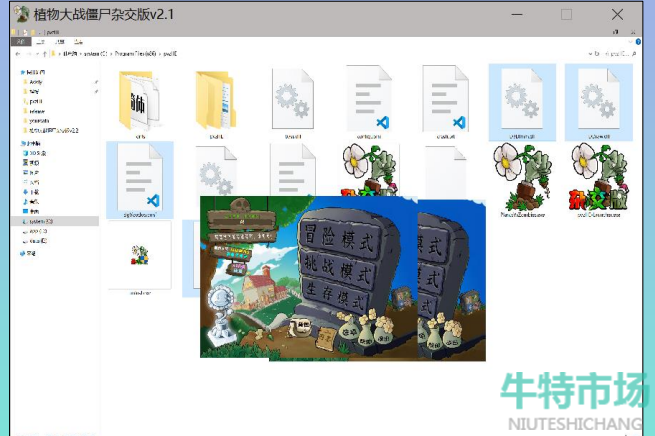Open the app (D:) drive in sidebar
This screenshot has height=436, width=655.
pyautogui.click(x=35, y=231)
